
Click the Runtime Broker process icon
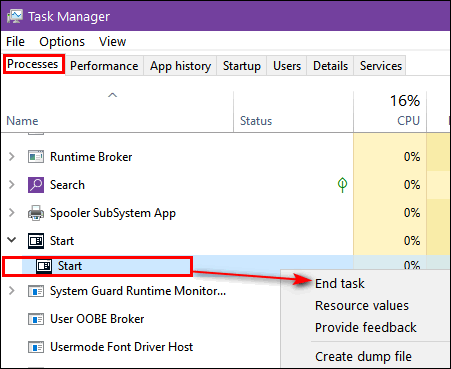[36, 157]
